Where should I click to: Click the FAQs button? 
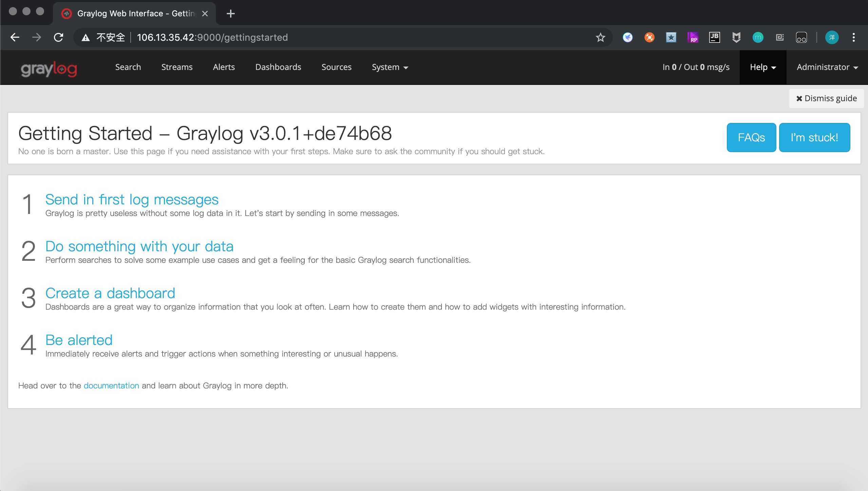tap(751, 138)
